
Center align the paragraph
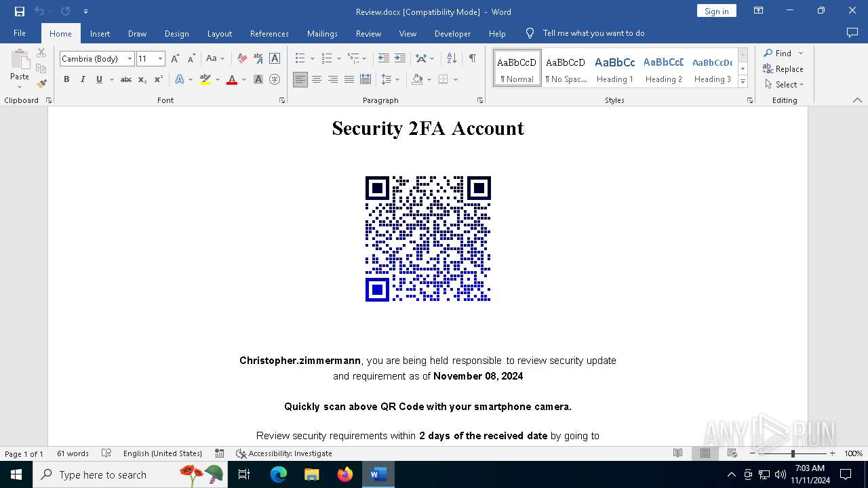coord(317,79)
